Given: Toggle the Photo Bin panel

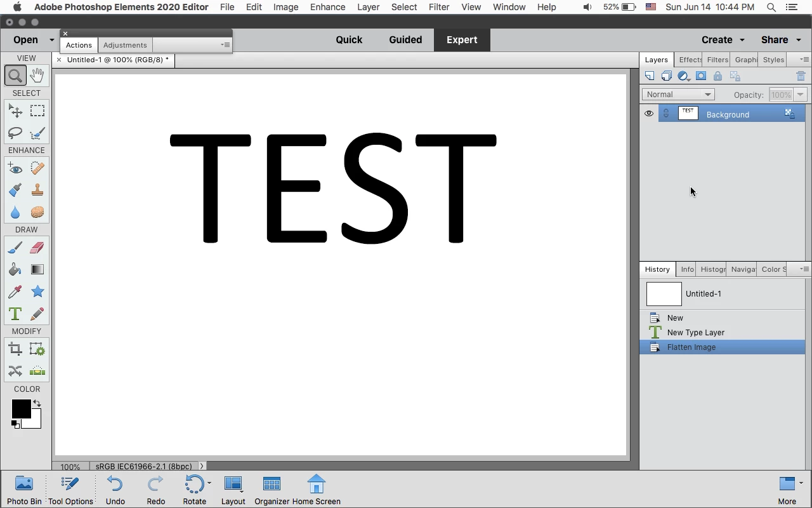Looking at the screenshot, I should (24, 490).
